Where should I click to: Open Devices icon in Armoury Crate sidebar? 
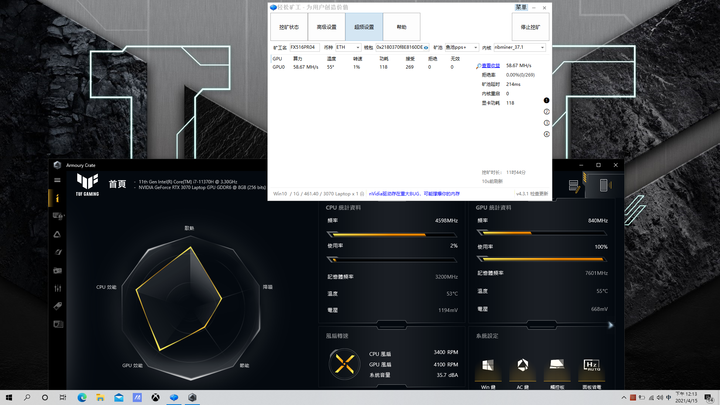click(57, 216)
